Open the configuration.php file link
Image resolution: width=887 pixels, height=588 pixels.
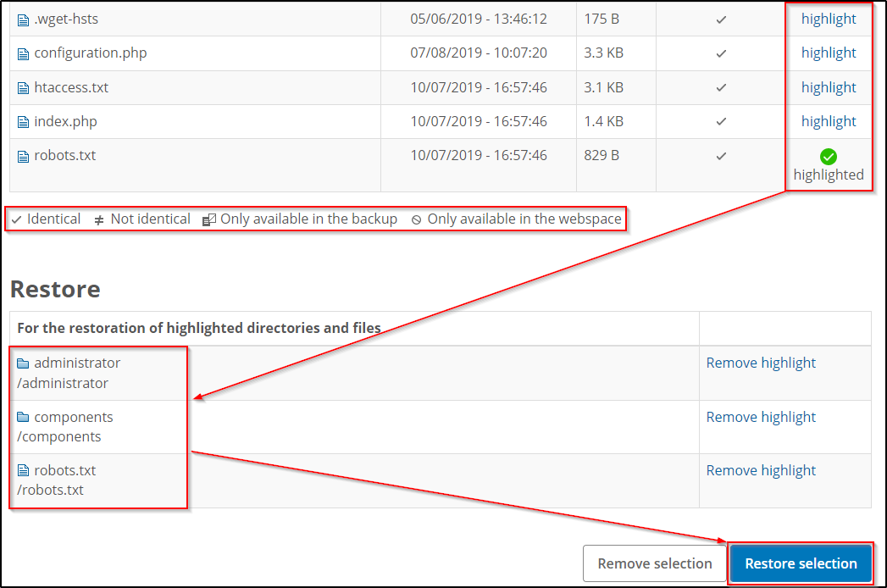[88, 53]
